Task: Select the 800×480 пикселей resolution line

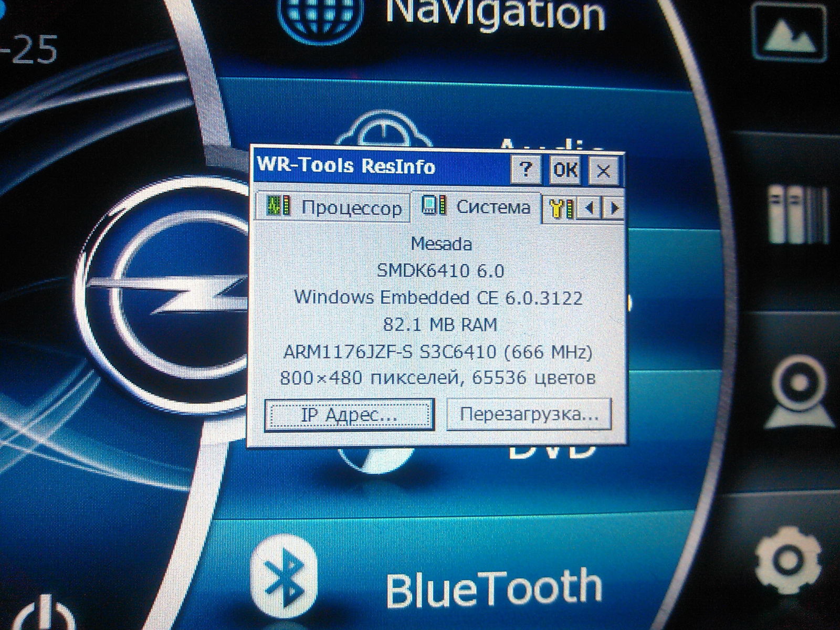Action: [438, 378]
